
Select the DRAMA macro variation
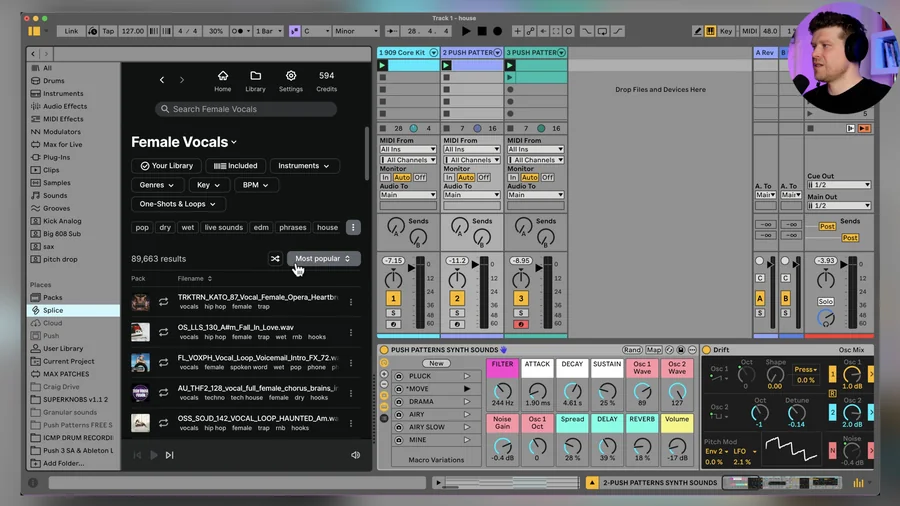click(x=421, y=402)
